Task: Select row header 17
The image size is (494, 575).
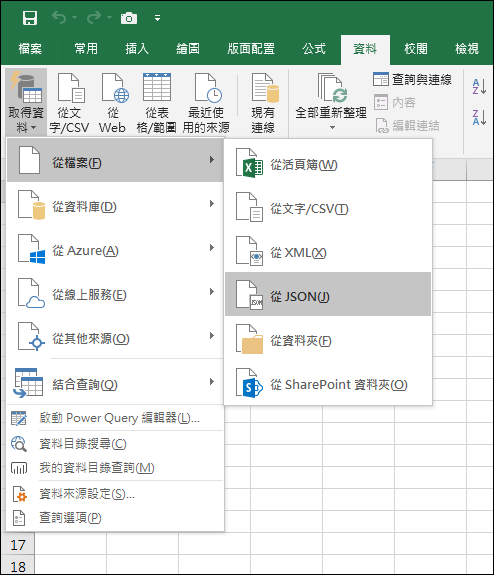Action: [x=18, y=545]
